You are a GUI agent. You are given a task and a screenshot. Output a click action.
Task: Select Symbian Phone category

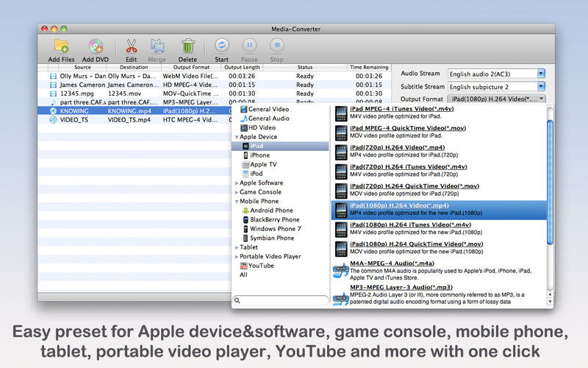coord(268,238)
